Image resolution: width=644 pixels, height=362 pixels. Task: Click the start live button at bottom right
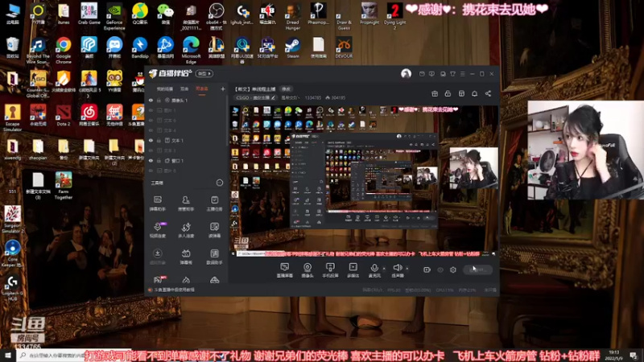[477, 269]
